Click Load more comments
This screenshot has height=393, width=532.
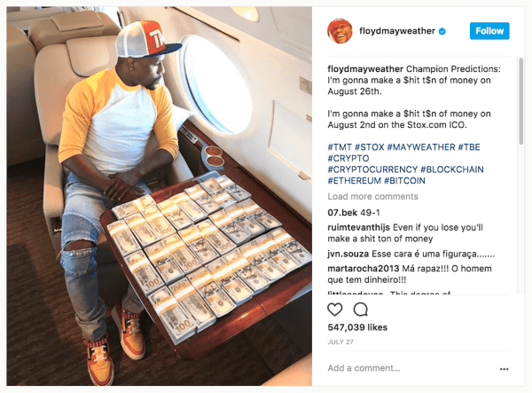pos(372,197)
